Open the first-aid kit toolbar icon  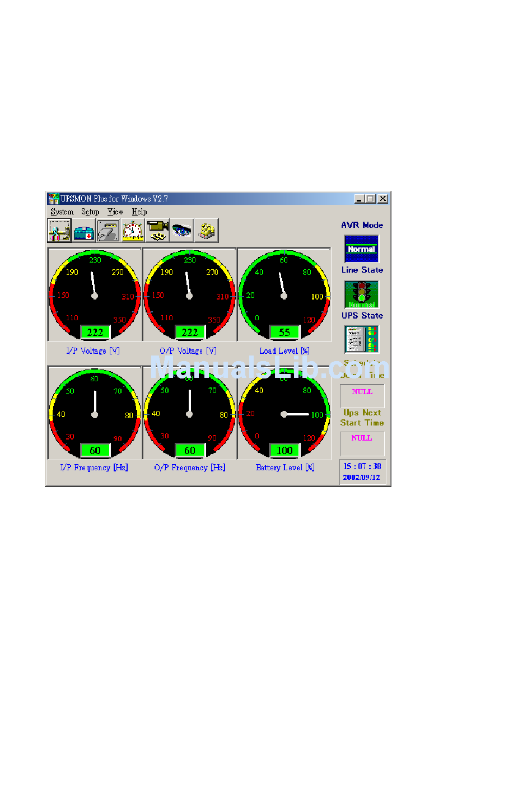coord(84,230)
